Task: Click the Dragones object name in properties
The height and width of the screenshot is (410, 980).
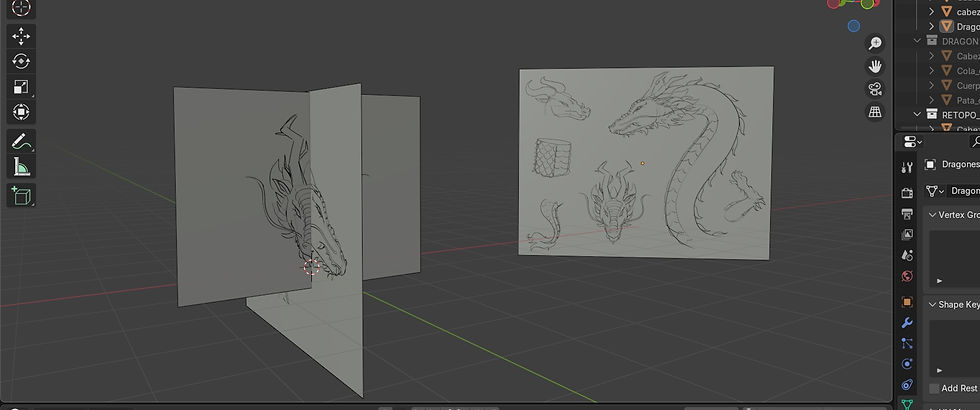Action: tap(960, 164)
